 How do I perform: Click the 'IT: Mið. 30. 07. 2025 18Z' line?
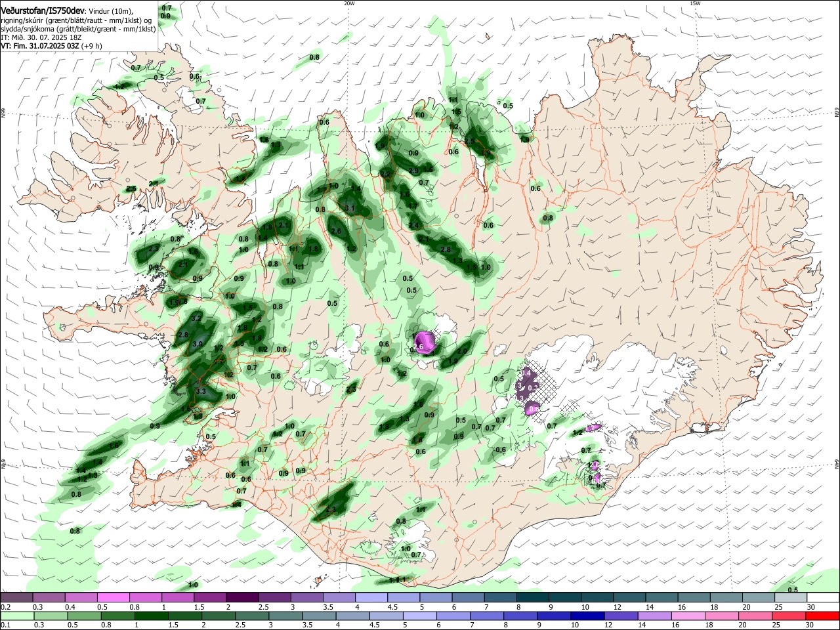pos(41,38)
